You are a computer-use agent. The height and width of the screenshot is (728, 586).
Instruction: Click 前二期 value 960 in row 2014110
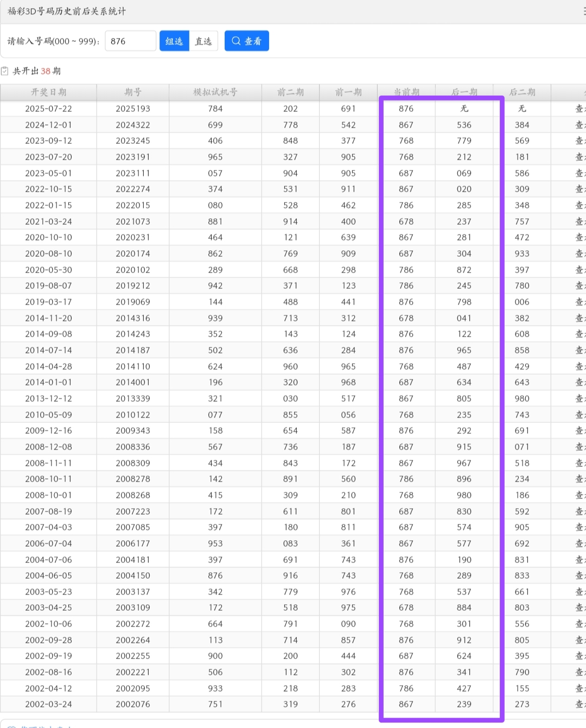tap(290, 366)
